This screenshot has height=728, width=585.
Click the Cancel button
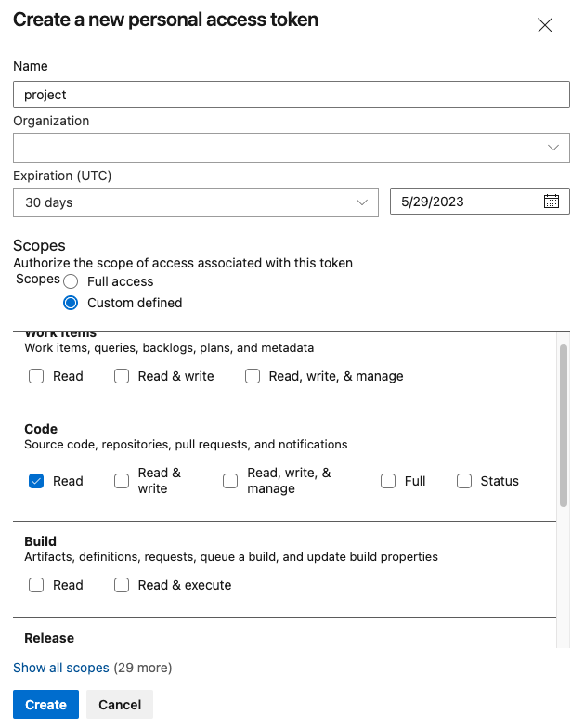[x=120, y=705]
